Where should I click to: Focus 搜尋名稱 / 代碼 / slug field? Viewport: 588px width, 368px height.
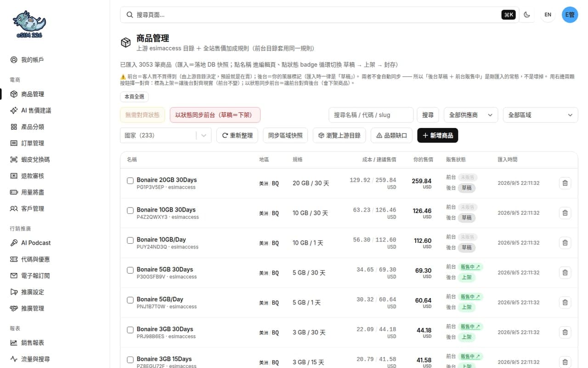pyautogui.click(x=371, y=115)
